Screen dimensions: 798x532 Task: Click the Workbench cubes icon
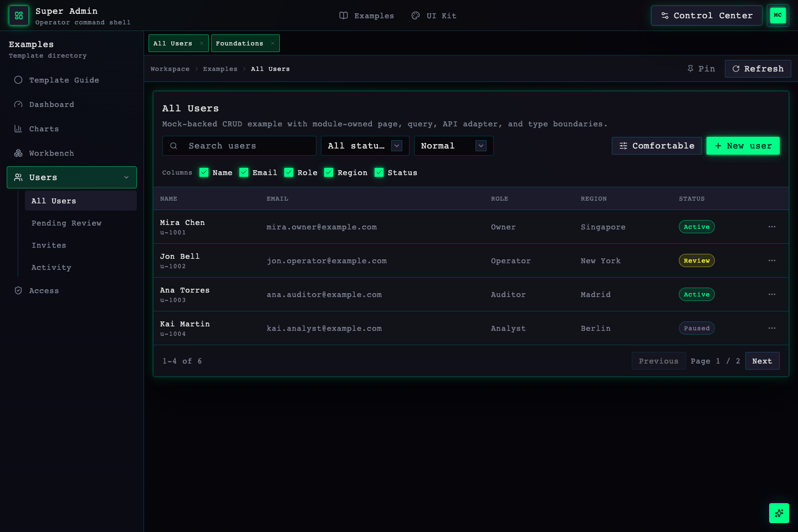point(18,153)
